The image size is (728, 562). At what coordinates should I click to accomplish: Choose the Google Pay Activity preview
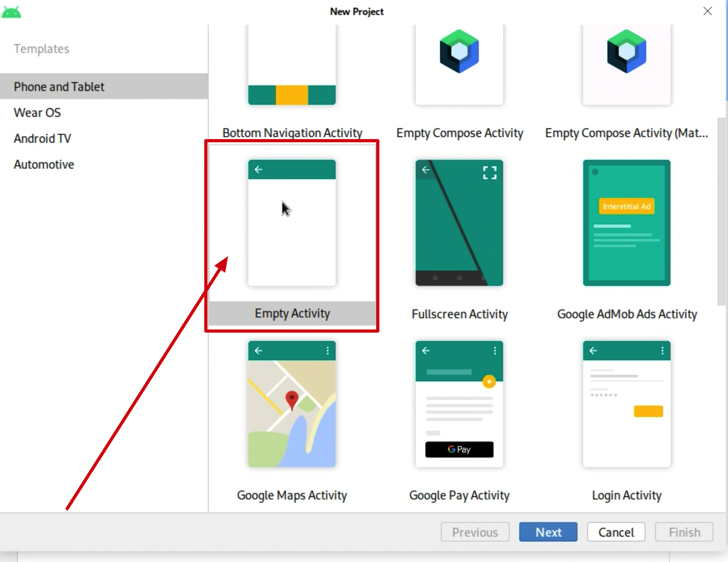tap(459, 404)
